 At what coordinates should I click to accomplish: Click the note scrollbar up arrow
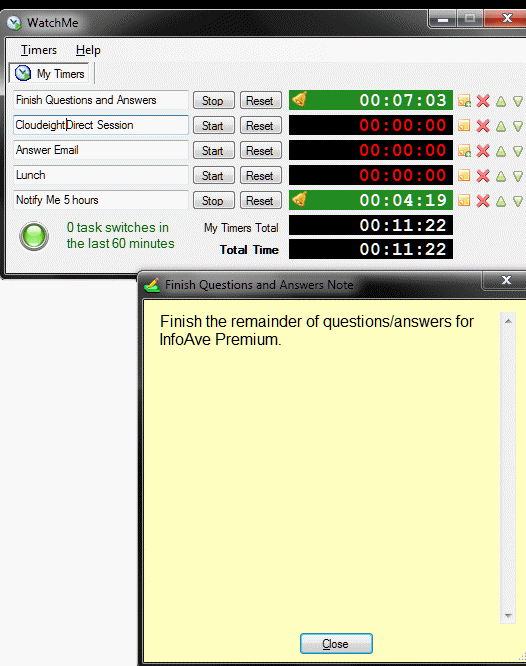point(508,321)
